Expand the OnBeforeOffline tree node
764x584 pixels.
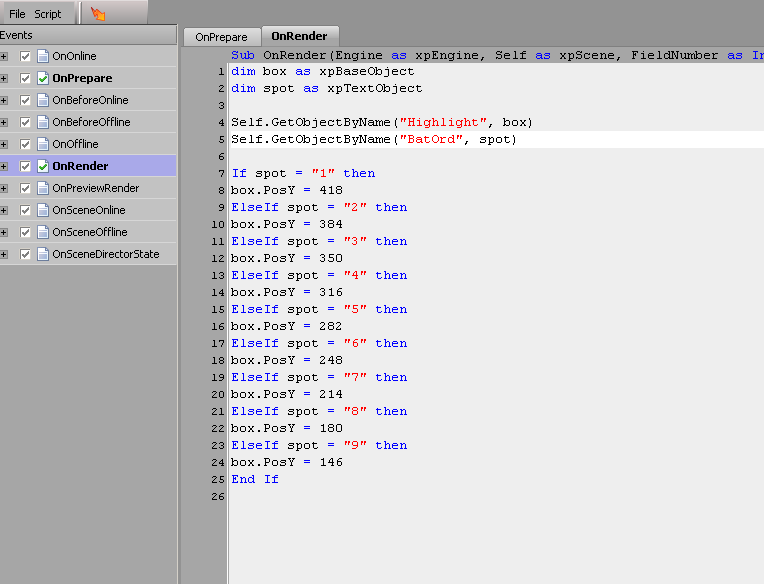[x=4, y=122]
